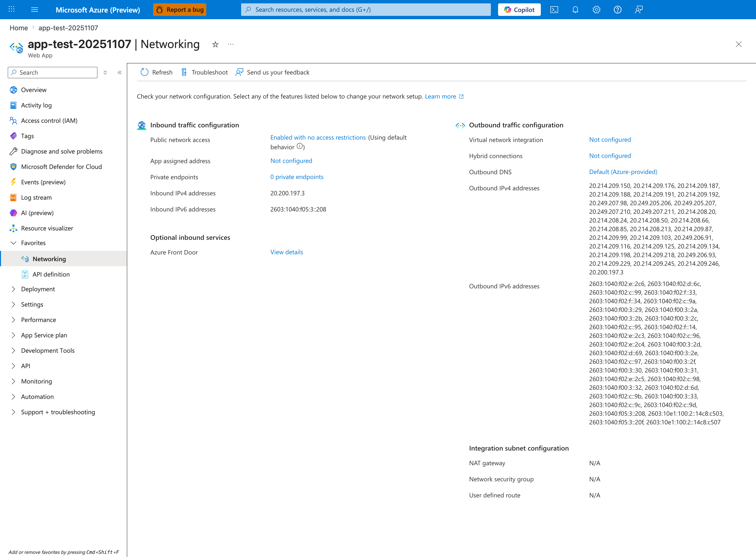The width and height of the screenshot is (756, 557).
Task: Go to Home breadcrumb
Action: 18,28
